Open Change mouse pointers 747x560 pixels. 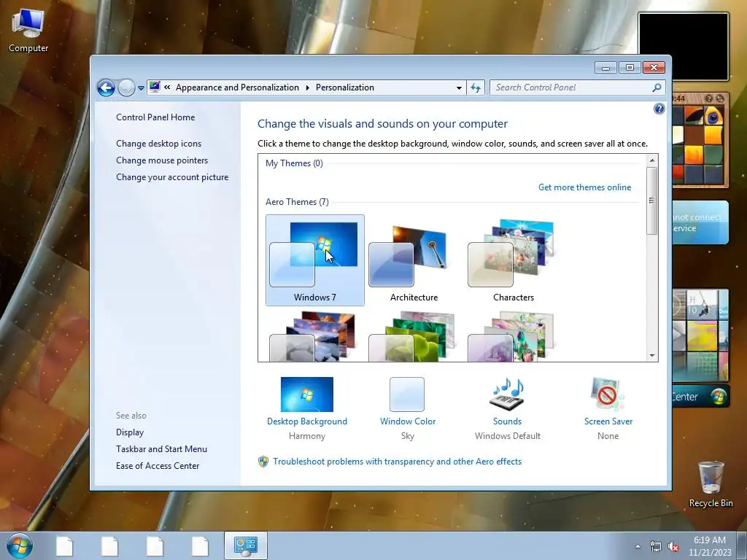pos(162,160)
